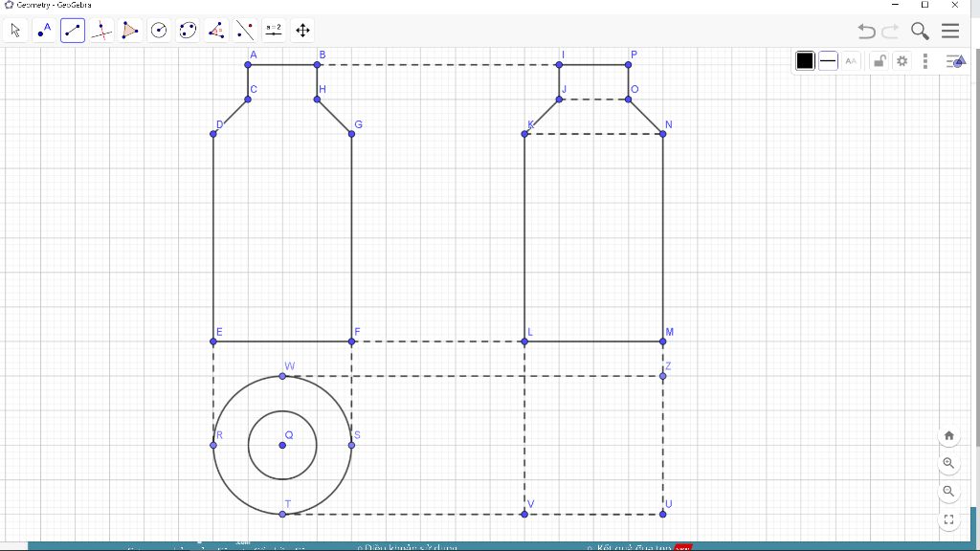The width and height of the screenshot is (980, 551).
Task: Change the line style option
Action: 828,60
